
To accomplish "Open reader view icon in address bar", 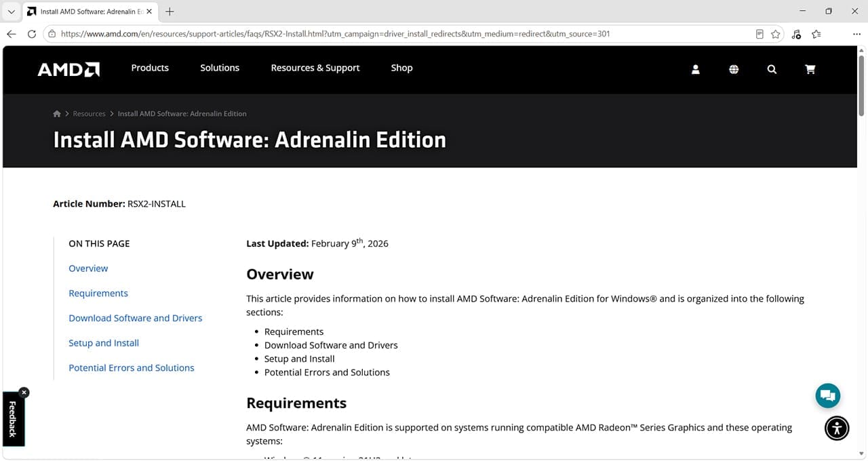I will (x=759, y=34).
